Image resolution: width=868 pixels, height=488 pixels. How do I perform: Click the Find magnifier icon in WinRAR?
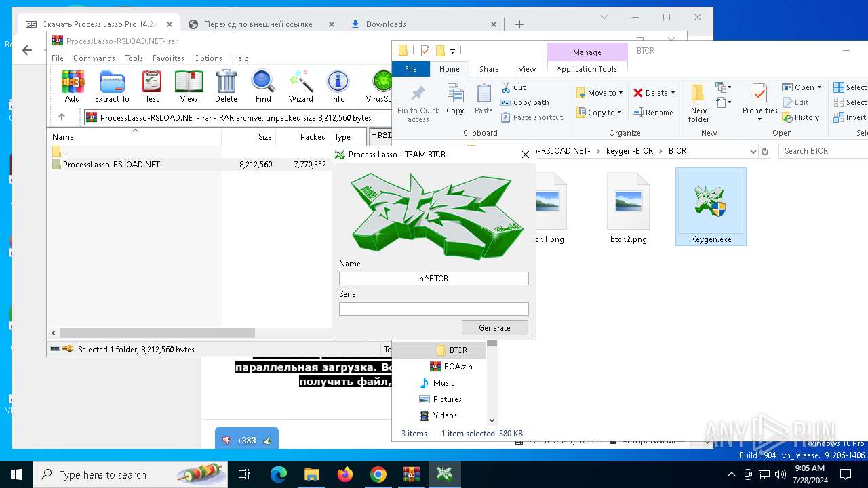(x=263, y=86)
